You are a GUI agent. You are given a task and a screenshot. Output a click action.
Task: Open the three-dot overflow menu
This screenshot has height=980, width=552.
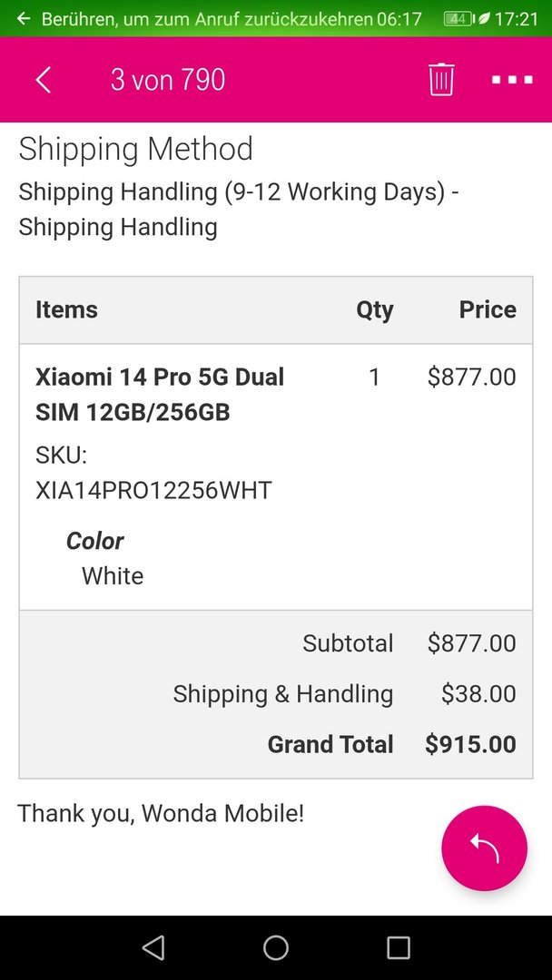point(512,80)
